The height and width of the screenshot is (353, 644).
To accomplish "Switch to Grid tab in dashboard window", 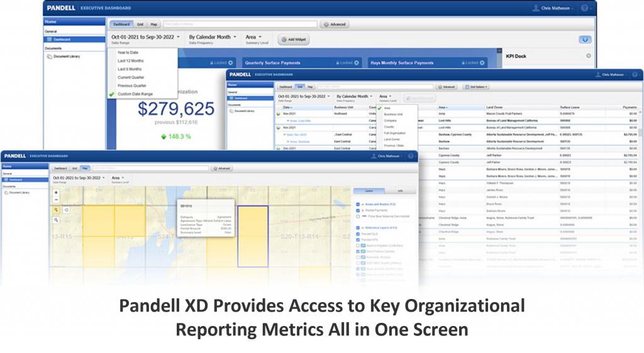I will pyautogui.click(x=140, y=24).
